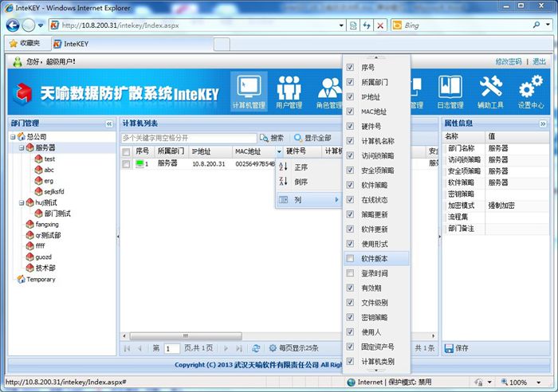The width and height of the screenshot is (558, 392).
Task: Open 日志管理 book icon
Action: pyautogui.click(x=450, y=92)
